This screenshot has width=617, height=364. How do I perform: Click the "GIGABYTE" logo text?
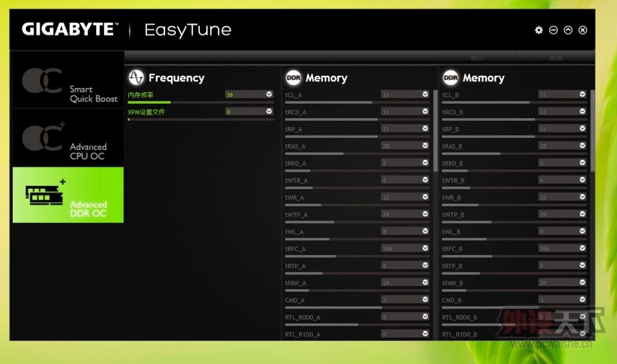click(70, 29)
